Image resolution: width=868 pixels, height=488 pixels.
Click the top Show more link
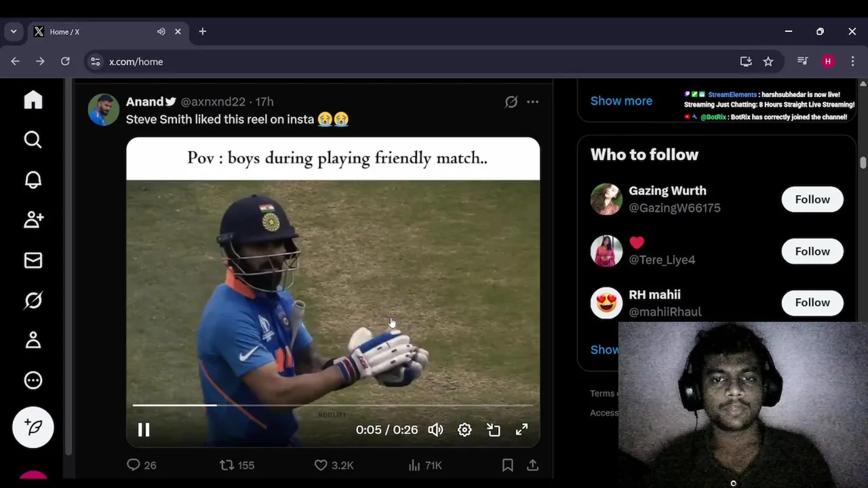[x=621, y=100]
